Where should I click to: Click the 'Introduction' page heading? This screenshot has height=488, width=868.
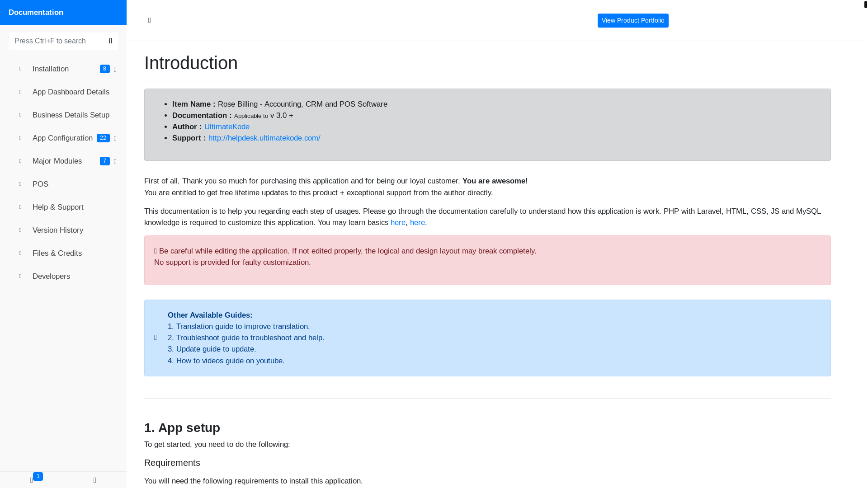click(x=191, y=63)
